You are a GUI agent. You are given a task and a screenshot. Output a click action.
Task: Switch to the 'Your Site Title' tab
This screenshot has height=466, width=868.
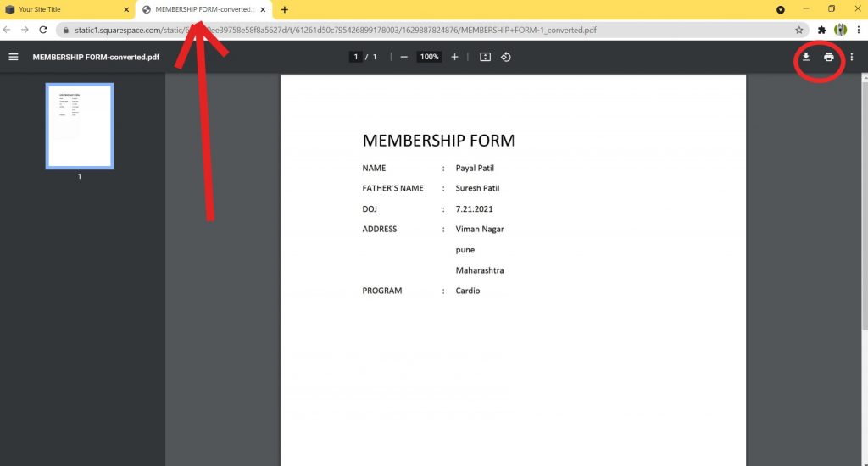point(68,9)
